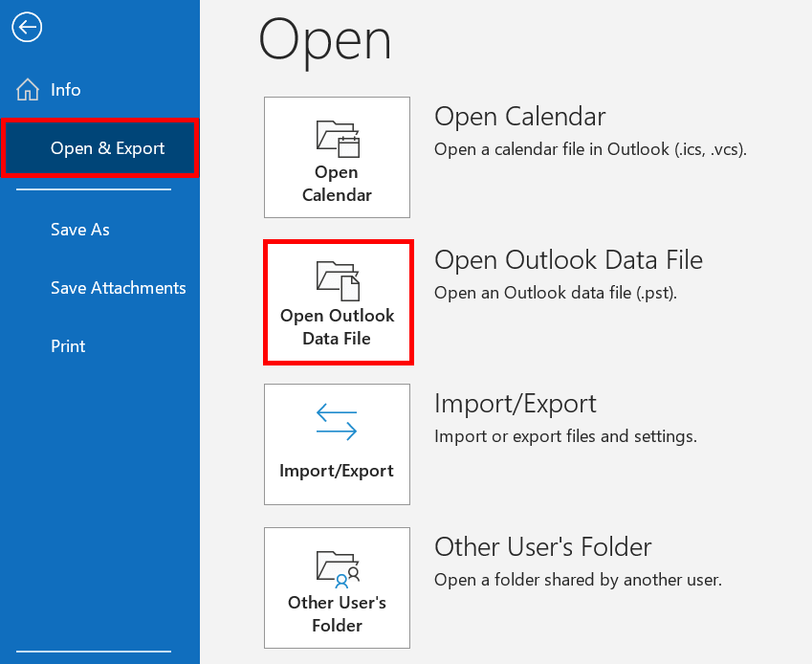Click the Open Outlook Data File tile
Image resolution: width=812 pixels, height=664 pixels.
(x=339, y=302)
